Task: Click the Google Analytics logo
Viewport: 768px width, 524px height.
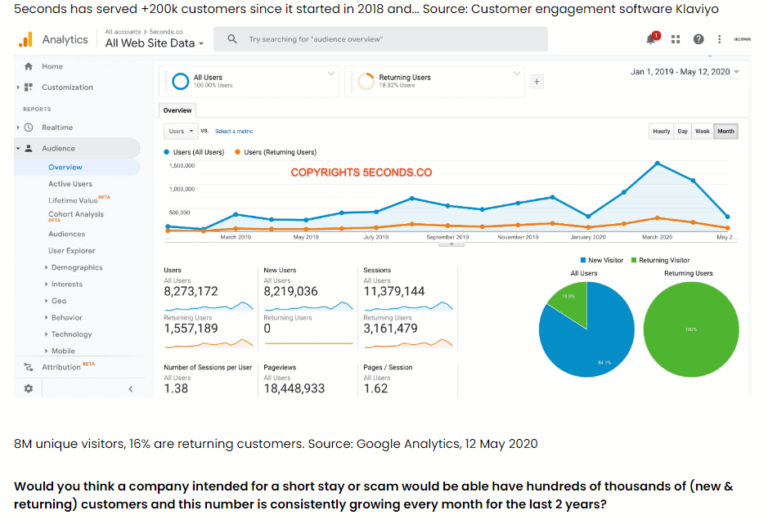Action: click(26, 39)
